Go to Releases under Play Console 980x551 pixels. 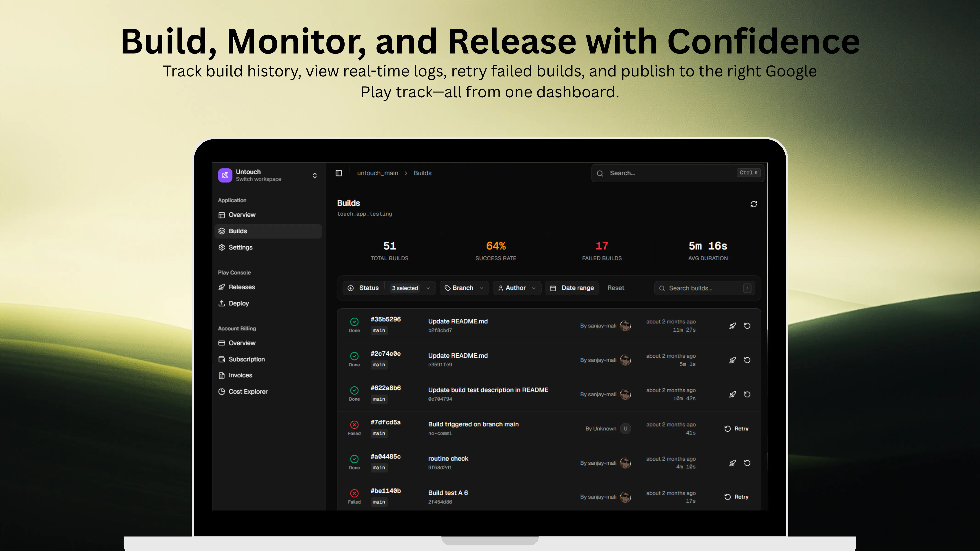tap(268, 287)
